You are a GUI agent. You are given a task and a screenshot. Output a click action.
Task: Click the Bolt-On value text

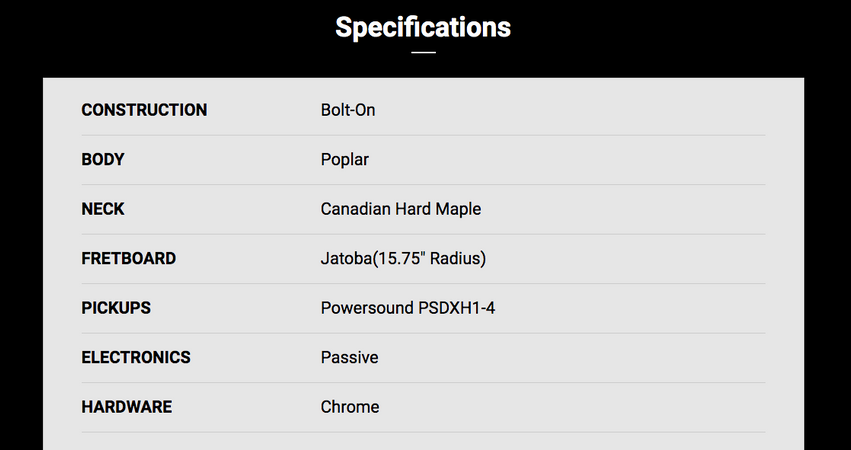click(x=348, y=110)
